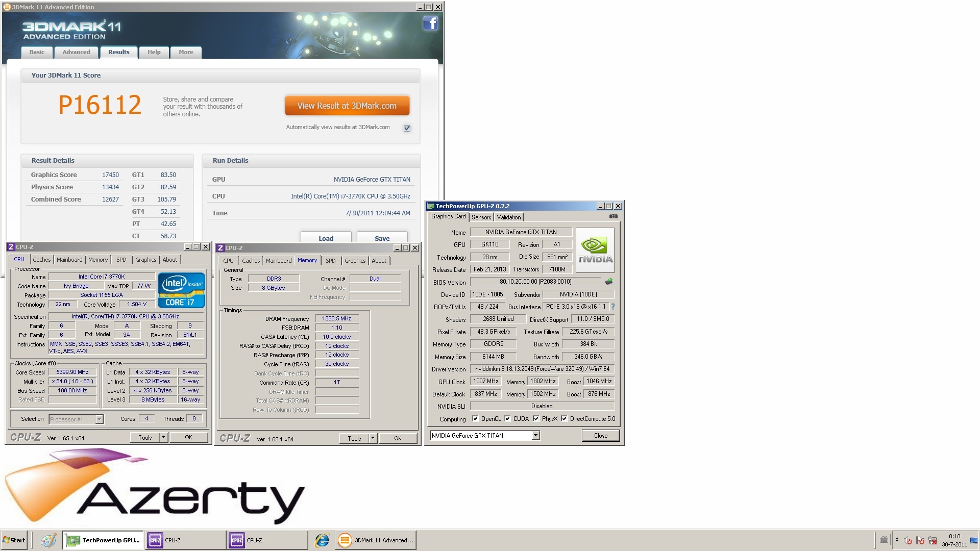
Task: Expand the Processor #1 selection dropdown
Action: 99,419
